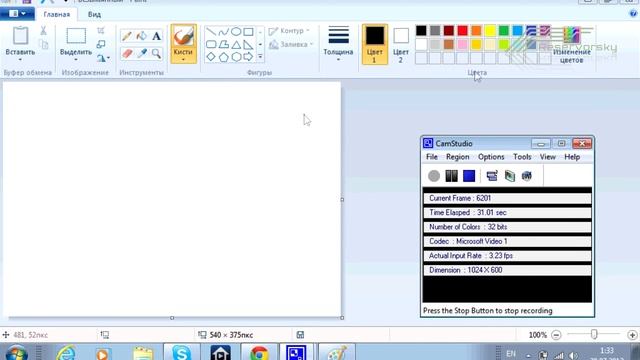Viewport: 640px width, 360px height.
Task: Pick the pink color swatch
Action: [x=462, y=44]
